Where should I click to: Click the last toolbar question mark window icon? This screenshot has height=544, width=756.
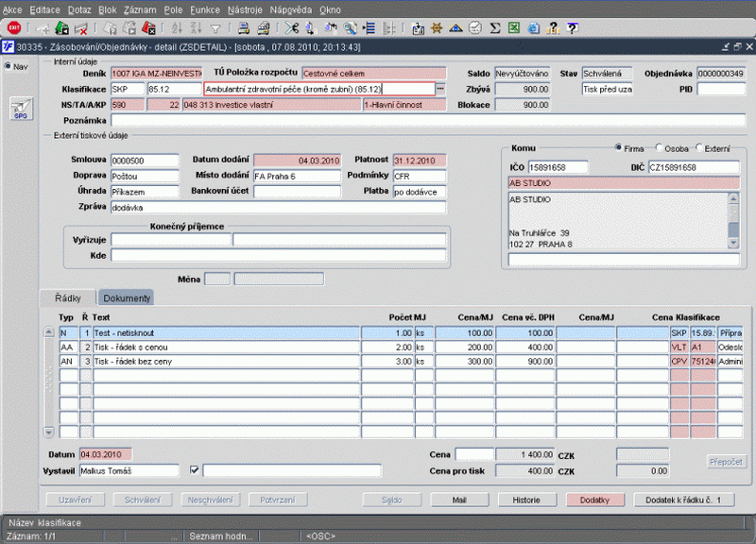(573, 28)
